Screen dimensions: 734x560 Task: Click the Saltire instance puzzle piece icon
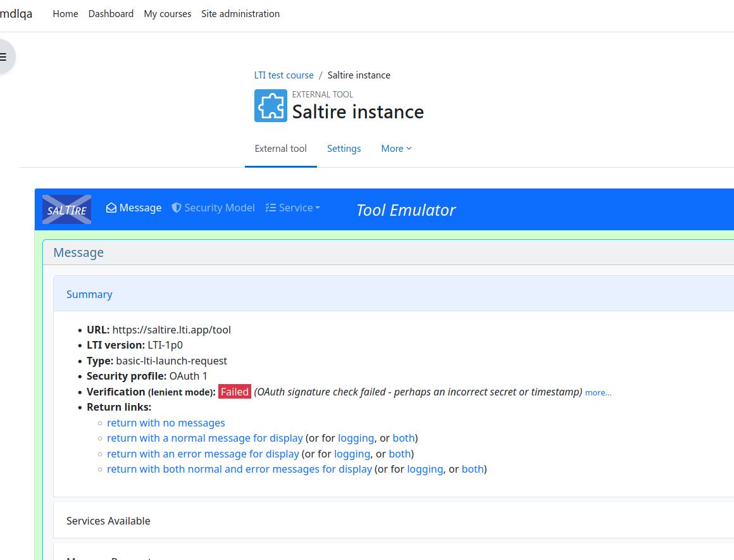(271, 106)
